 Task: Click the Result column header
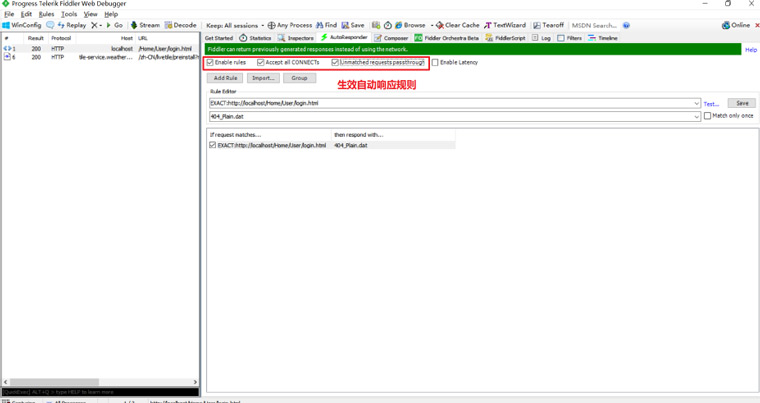pyautogui.click(x=35, y=38)
